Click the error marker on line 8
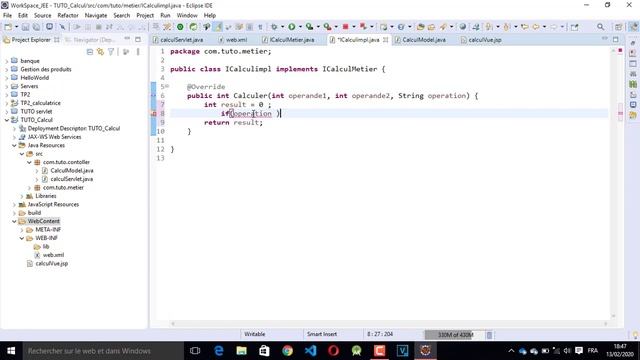 coord(154,114)
